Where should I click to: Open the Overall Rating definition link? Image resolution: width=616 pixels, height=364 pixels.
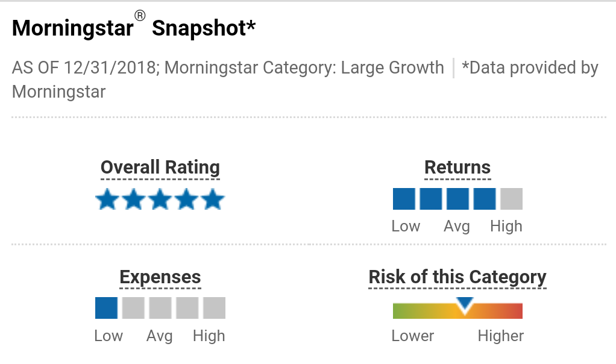tap(160, 168)
